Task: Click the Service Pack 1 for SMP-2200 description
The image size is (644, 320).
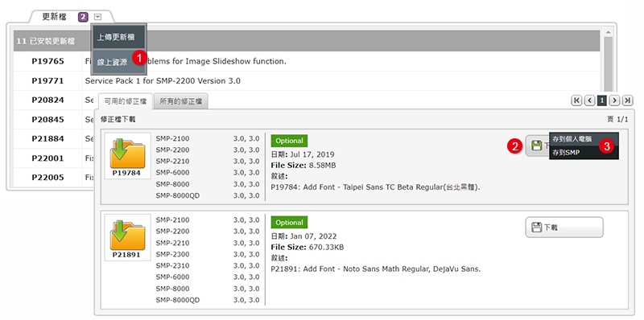Action: point(163,81)
